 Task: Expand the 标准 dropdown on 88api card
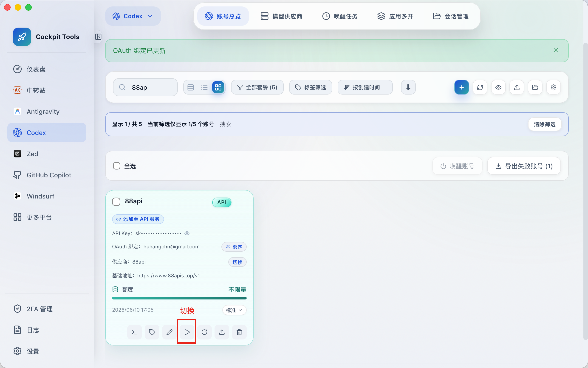(x=234, y=310)
